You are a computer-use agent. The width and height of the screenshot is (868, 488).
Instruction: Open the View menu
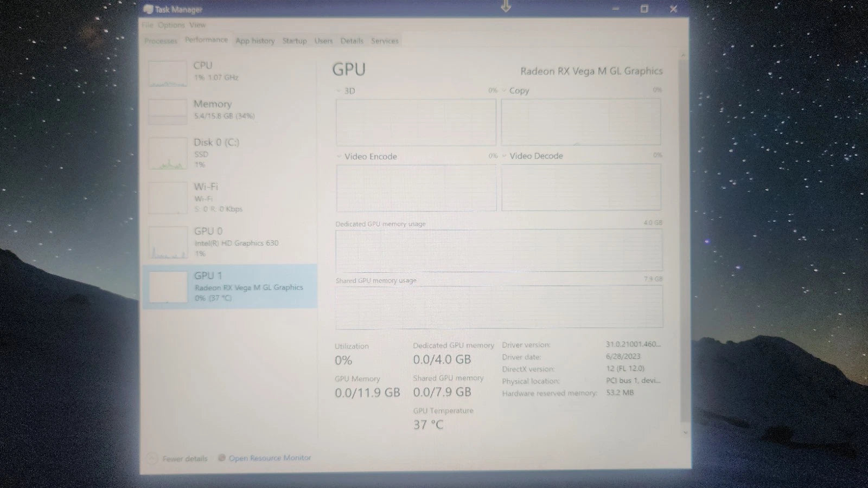tap(197, 25)
